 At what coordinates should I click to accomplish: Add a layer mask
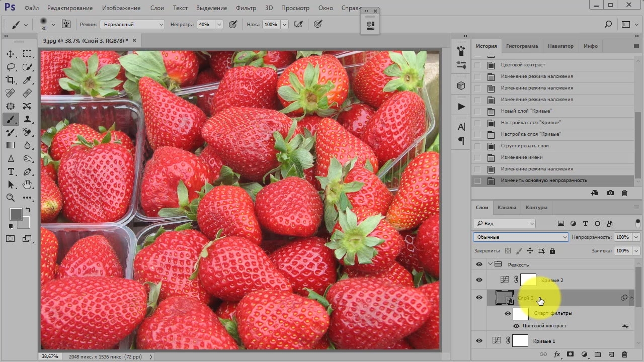tap(571, 354)
